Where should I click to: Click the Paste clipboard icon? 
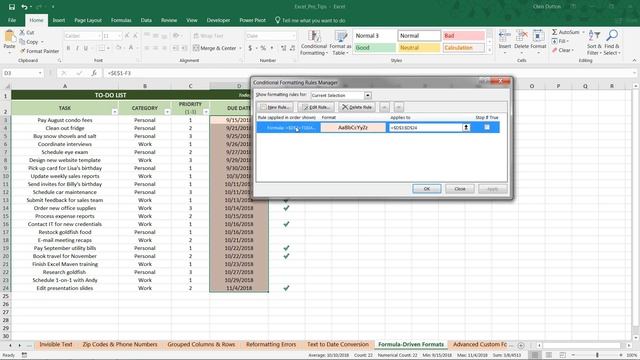(x=9, y=37)
